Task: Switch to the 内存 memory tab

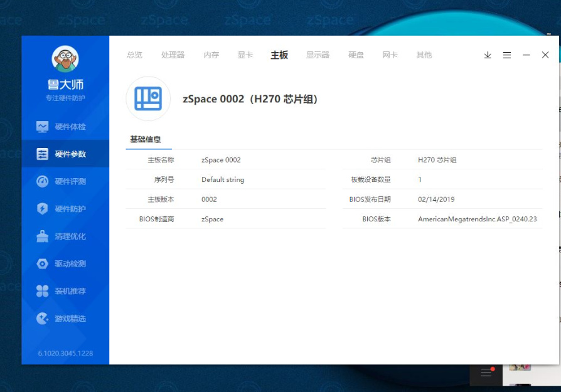Action: pyautogui.click(x=211, y=55)
